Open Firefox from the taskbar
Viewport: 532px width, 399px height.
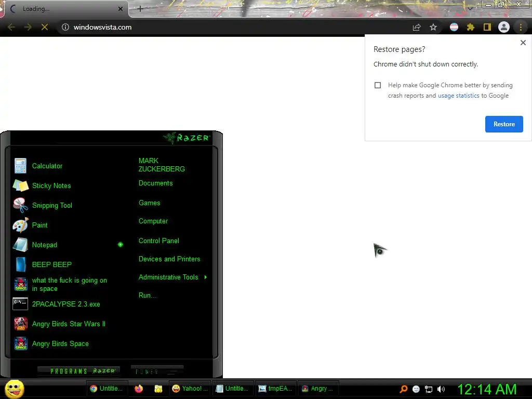138,389
